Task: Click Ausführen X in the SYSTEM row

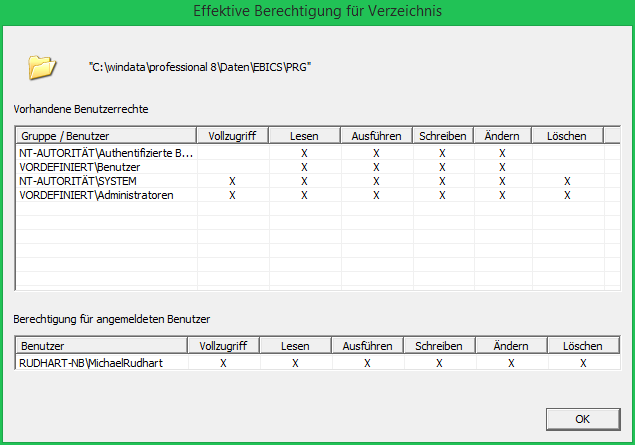Action: point(376,181)
